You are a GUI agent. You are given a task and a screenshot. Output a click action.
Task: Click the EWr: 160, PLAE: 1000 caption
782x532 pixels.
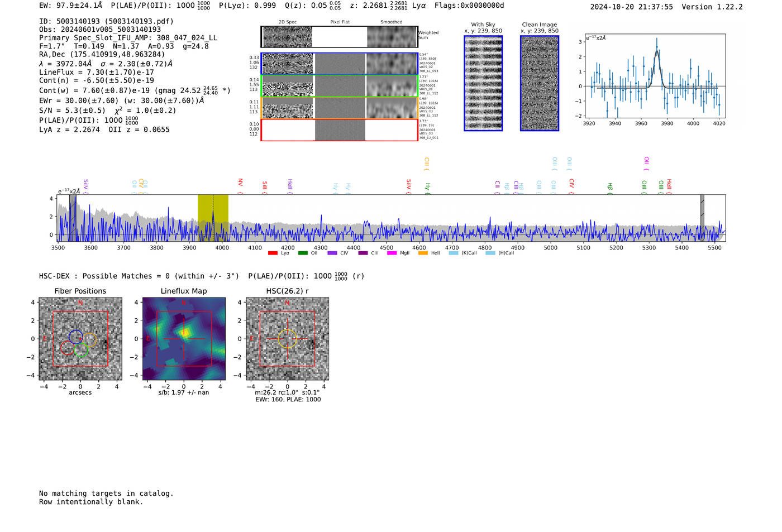coord(288,400)
